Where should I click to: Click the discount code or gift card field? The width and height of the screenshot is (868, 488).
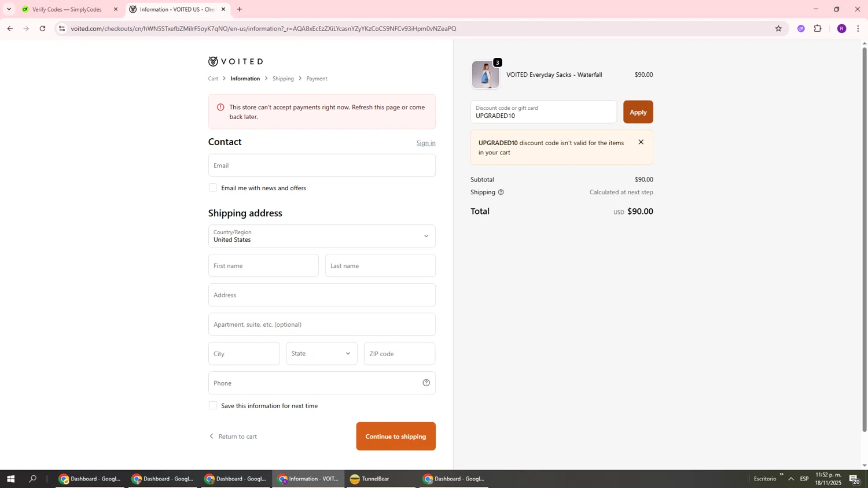(544, 112)
